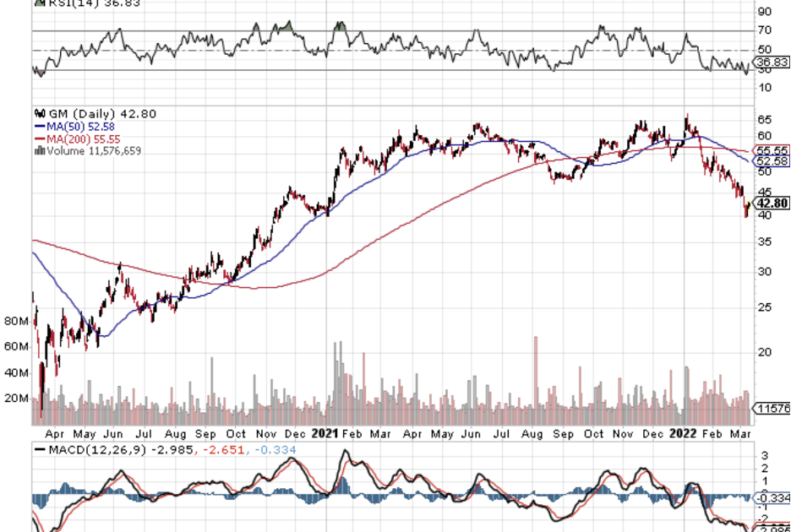Select the 2022 year marker on time axis
This screenshot has height=532, width=791.
681,433
